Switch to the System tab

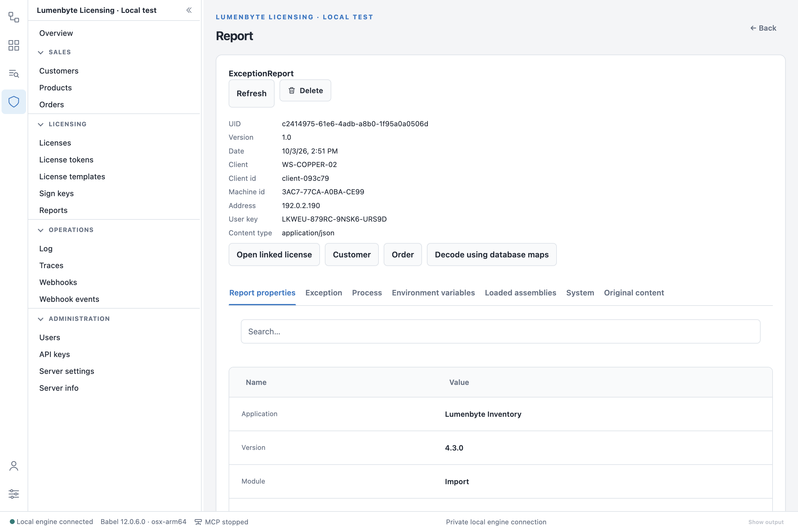click(580, 292)
